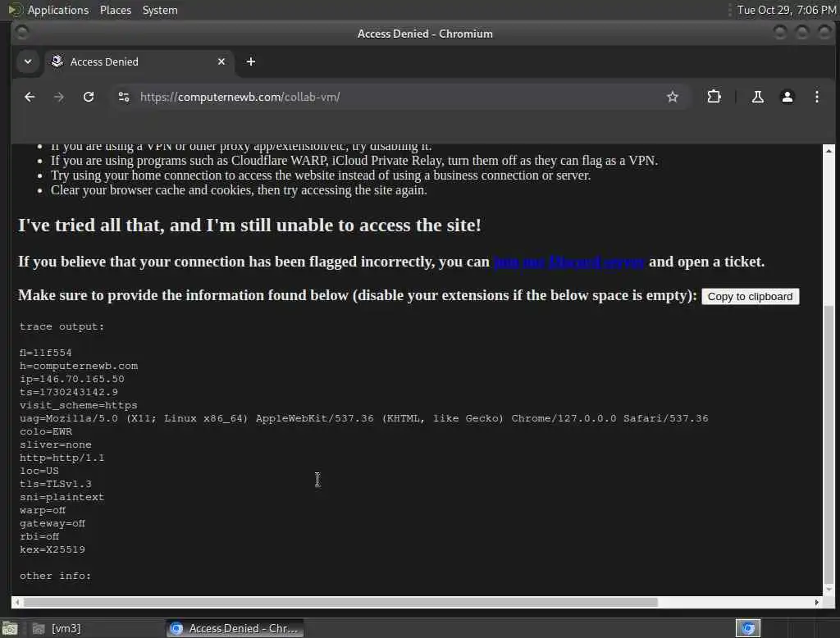Click the uag=Mozilla/5.0 user agent line

pyautogui.click(x=363, y=418)
